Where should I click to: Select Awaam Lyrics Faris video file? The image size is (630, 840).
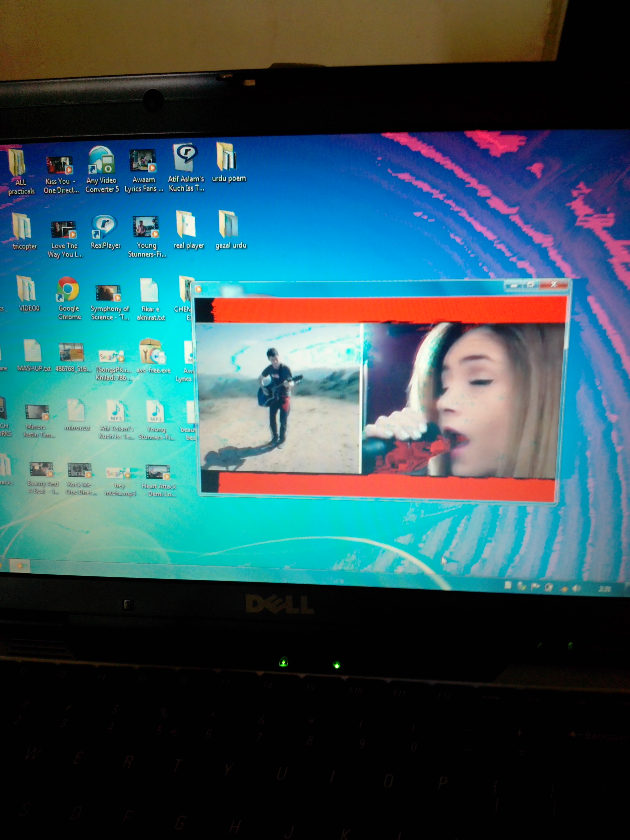144,171
